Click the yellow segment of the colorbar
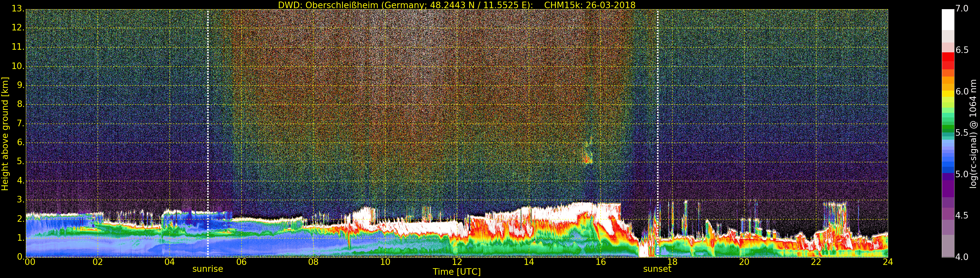Viewport: 980px width, 278px height. (x=948, y=93)
